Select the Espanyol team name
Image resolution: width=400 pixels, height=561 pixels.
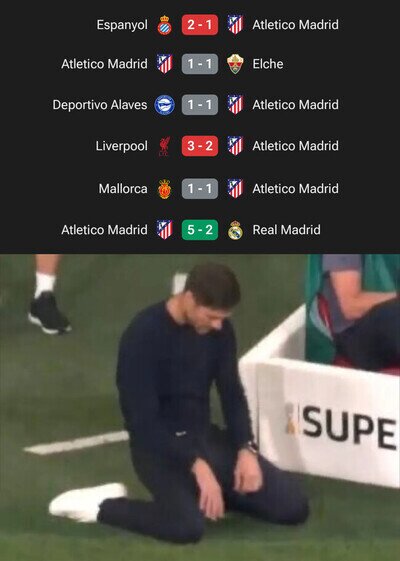pos(122,25)
